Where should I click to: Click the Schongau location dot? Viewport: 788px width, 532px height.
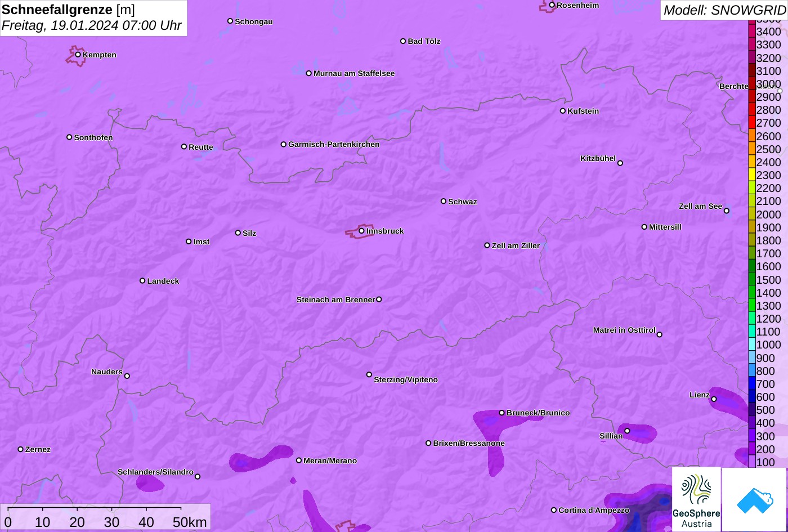coord(230,21)
